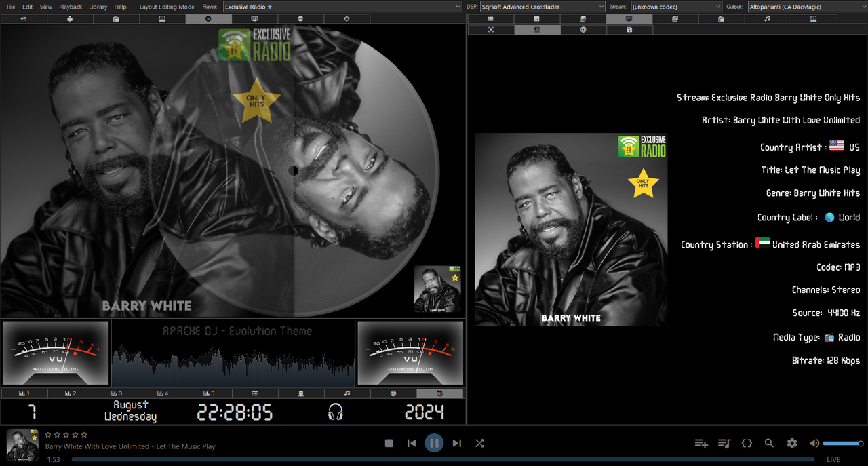Click the Bitrate: 128 Kbps text
This screenshot has height=466, width=868.
[826, 360]
